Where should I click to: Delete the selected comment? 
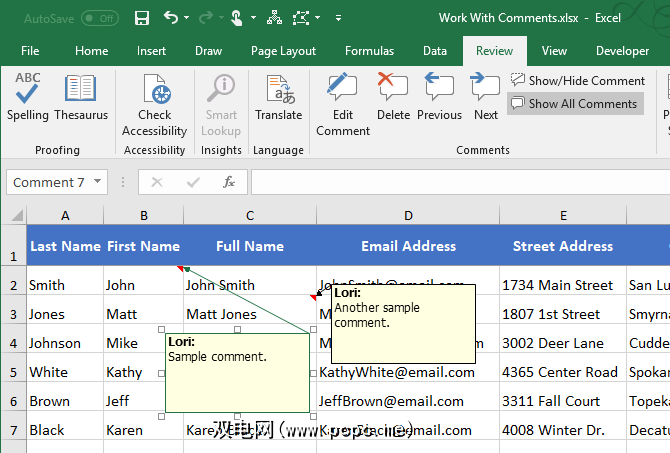[393, 99]
